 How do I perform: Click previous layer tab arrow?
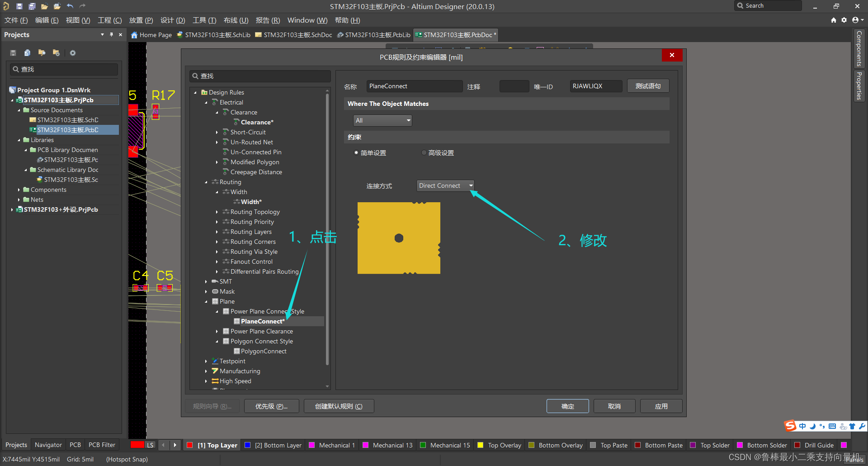coord(163,445)
